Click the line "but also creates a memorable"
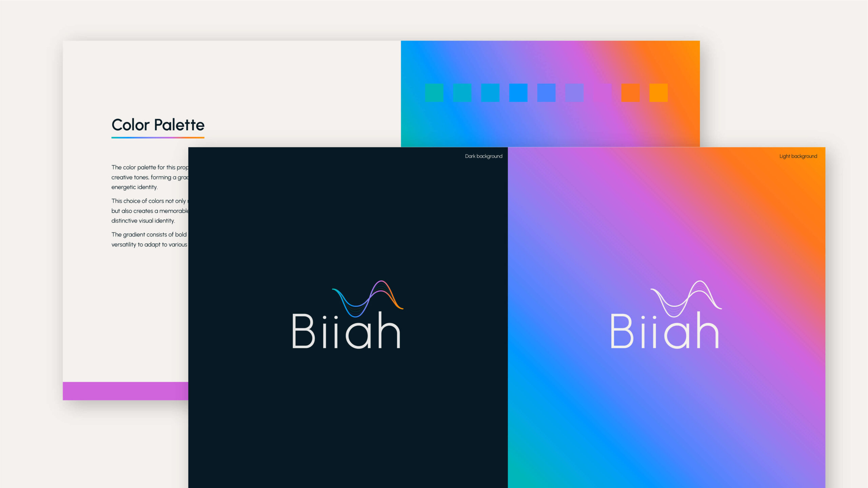The image size is (868, 488). 150,211
